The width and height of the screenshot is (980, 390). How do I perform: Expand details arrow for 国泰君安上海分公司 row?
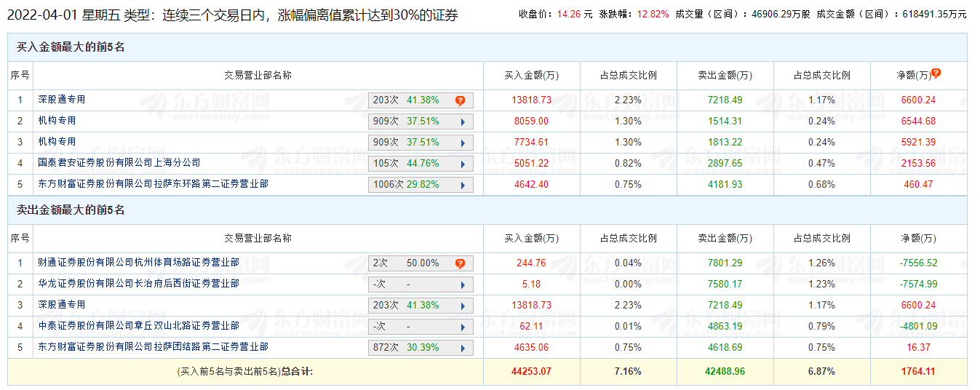(x=463, y=164)
